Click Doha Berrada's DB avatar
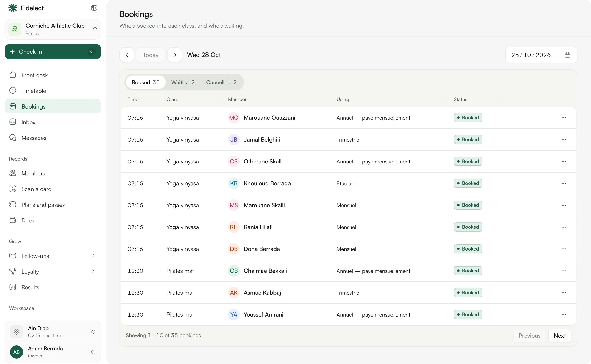The image size is (591, 364). (x=234, y=249)
